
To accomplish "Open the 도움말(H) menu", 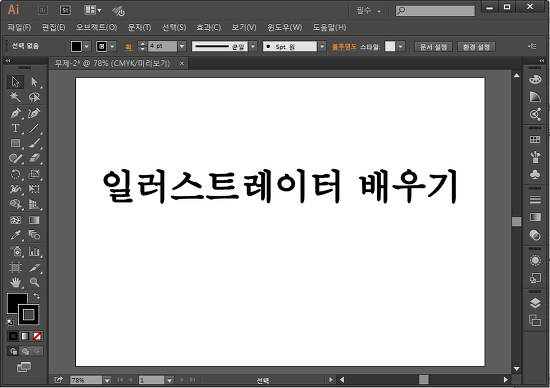I will click(329, 27).
